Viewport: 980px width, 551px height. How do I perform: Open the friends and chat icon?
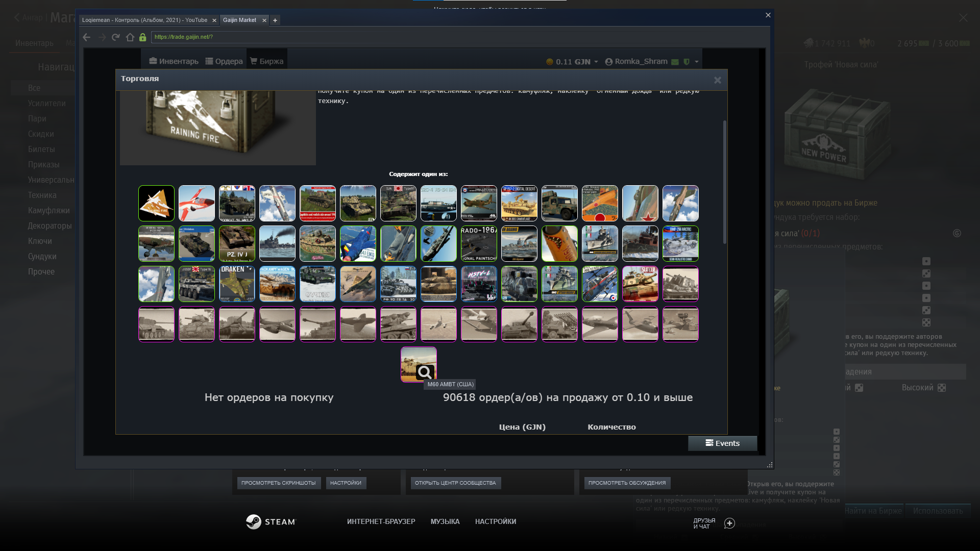[x=729, y=523]
